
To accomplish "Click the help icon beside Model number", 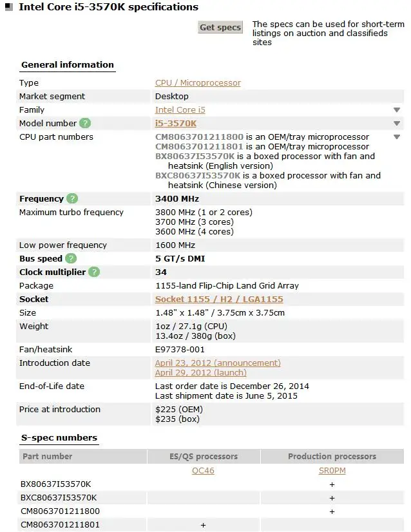I will pos(85,123).
